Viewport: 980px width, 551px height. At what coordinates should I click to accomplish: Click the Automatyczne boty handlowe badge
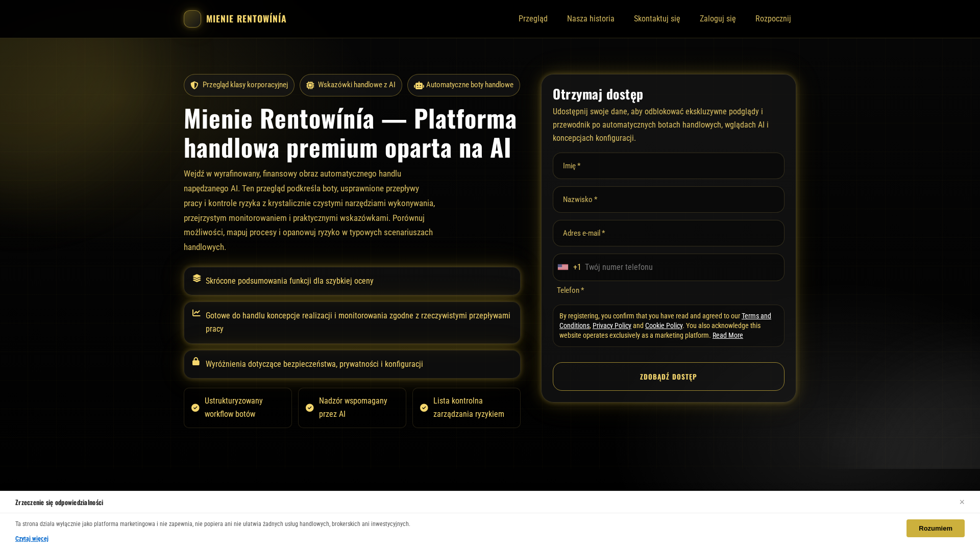[x=463, y=85]
